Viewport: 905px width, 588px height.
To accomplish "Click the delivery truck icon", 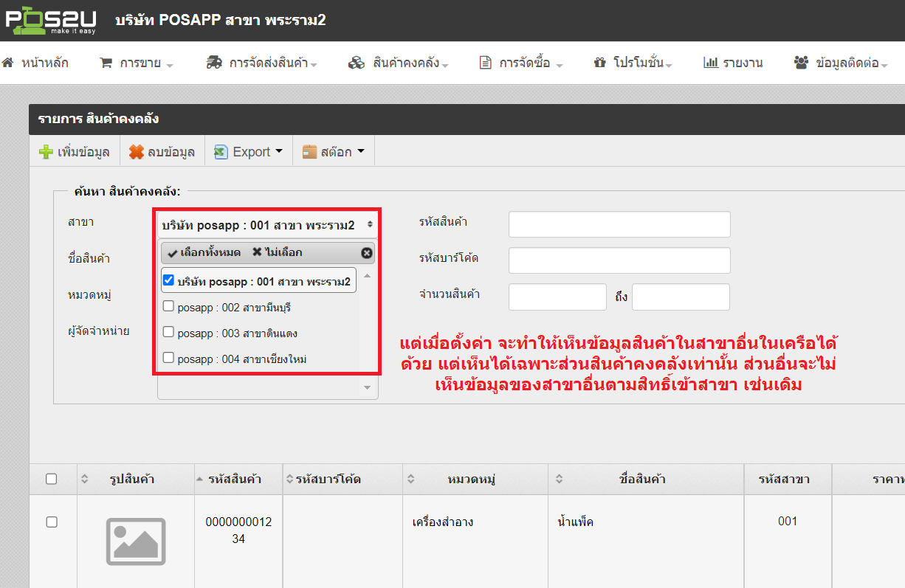I will (x=214, y=63).
